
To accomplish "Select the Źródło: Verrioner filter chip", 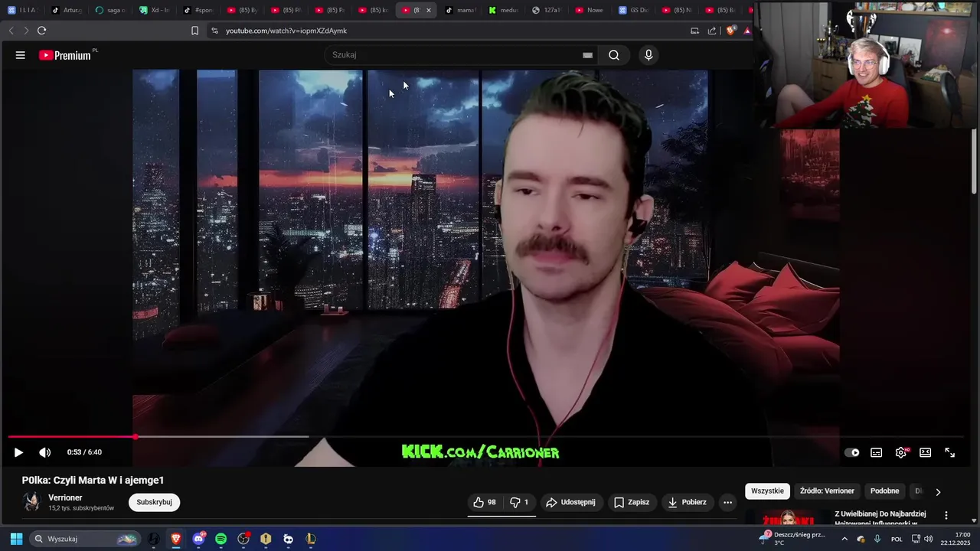I will pyautogui.click(x=827, y=491).
